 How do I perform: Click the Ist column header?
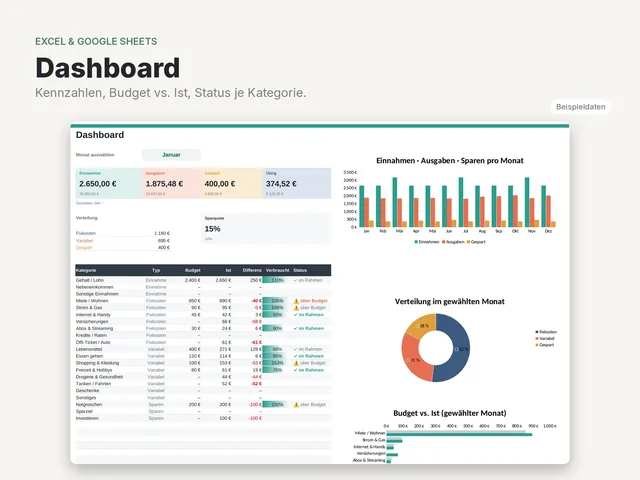pyautogui.click(x=229, y=270)
